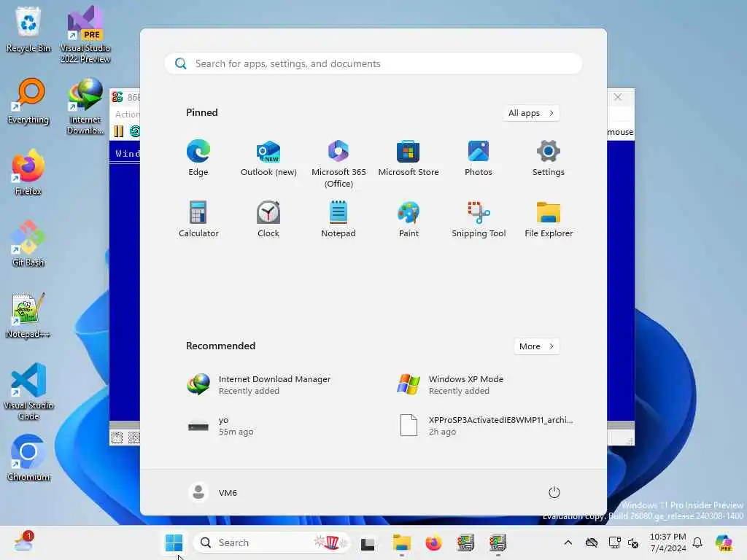This screenshot has height=560, width=747.
Task: Select Git Bash desktop shortcut
Action: (x=28, y=244)
